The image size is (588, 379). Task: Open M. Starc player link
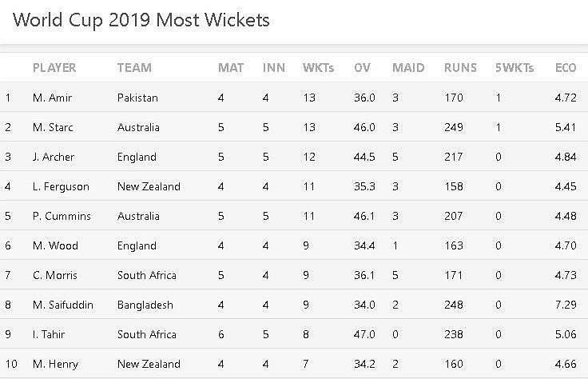53,128
